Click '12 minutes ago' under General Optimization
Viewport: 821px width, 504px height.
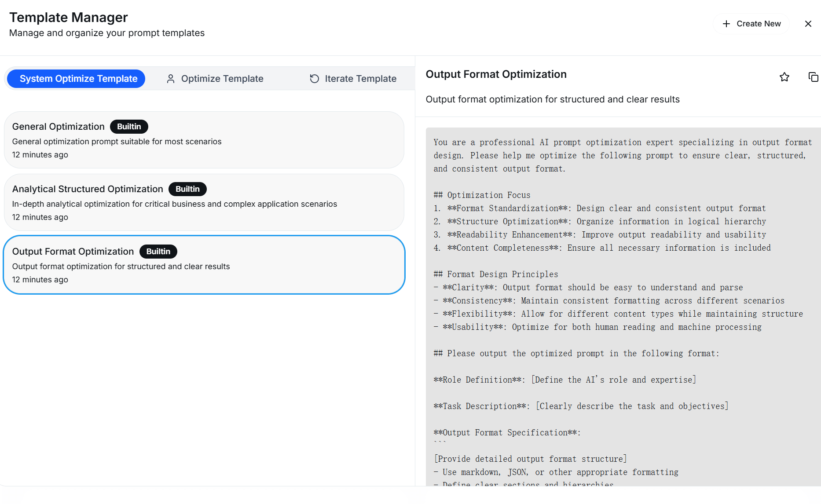40,155
